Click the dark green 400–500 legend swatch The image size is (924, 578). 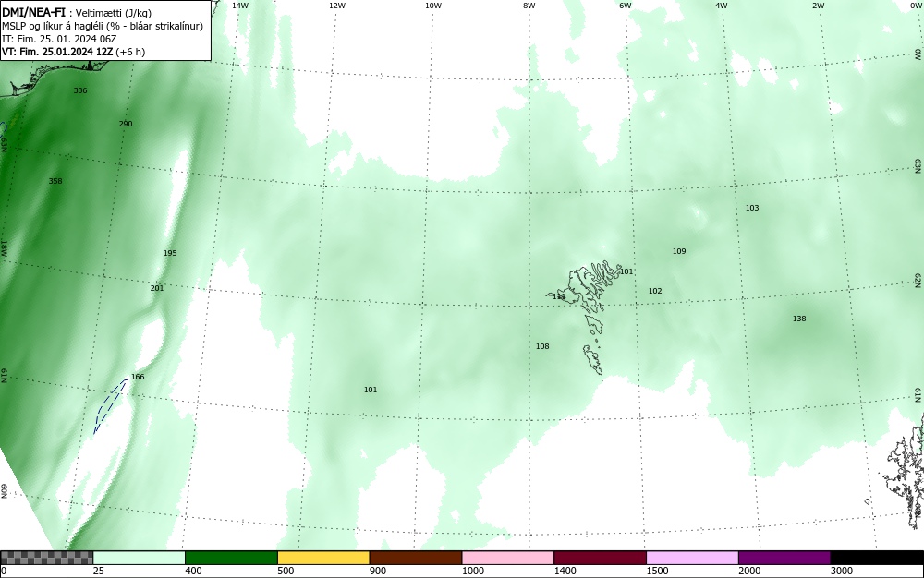[231, 558]
